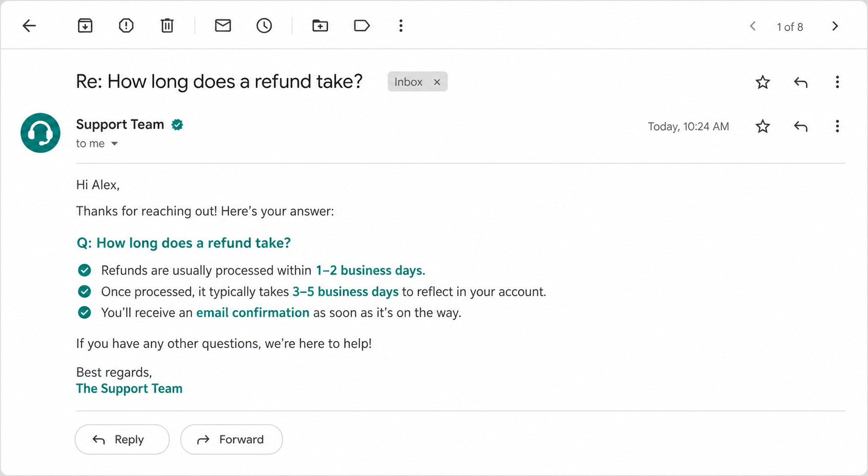Viewport: 868px width, 476px height.
Task: Click the "1 of 8" counter
Action: coord(790,27)
